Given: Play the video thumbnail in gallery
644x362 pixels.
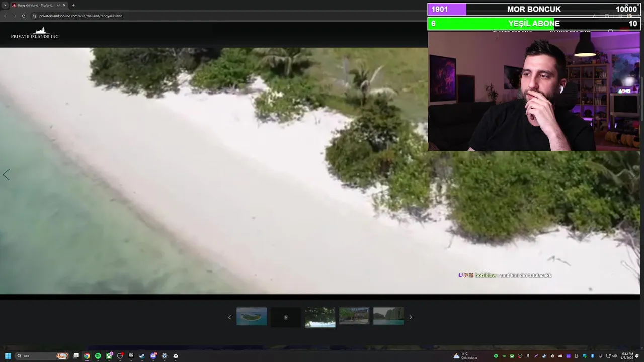Looking at the screenshot, I should (286, 317).
